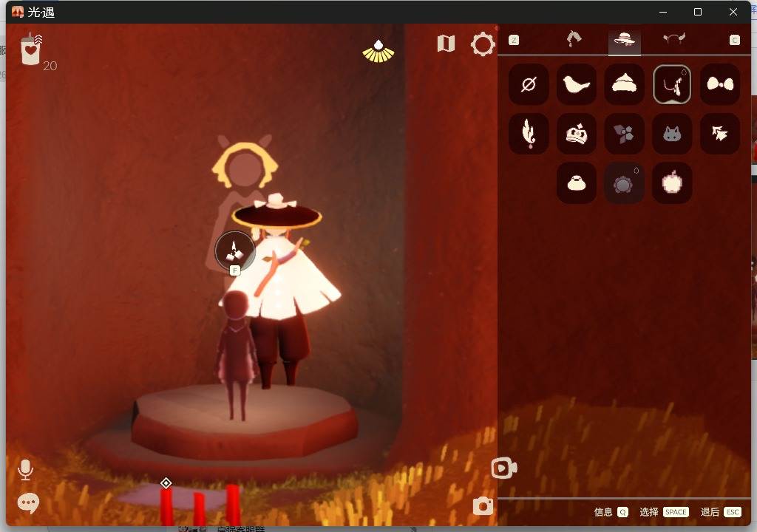Image resolution: width=757 pixels, height=532 pixels.
Task: Take a screenshot with camera icon
Action: click(x=483, y=506)
